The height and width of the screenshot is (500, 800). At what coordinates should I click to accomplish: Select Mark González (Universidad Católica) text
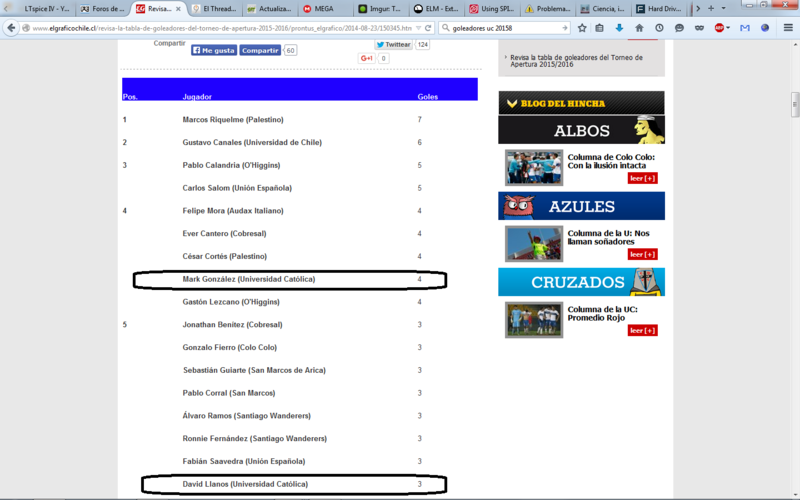tap(248, 279)
